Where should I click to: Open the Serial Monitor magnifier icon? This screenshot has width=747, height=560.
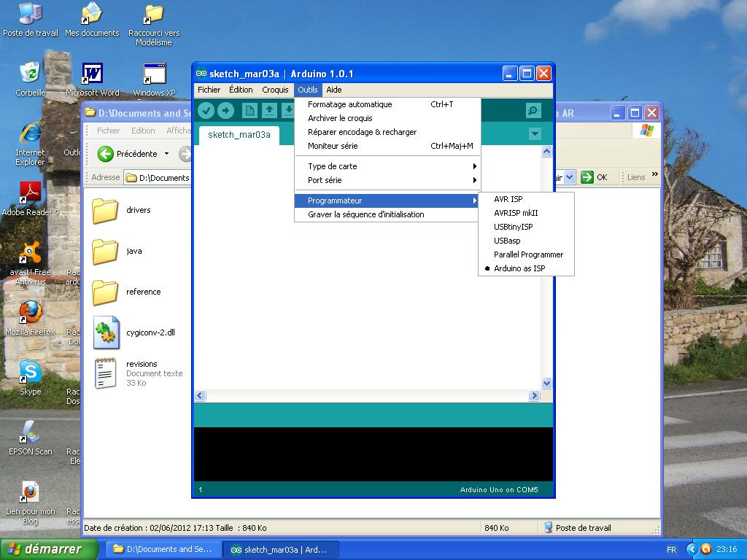pos(533,110)
